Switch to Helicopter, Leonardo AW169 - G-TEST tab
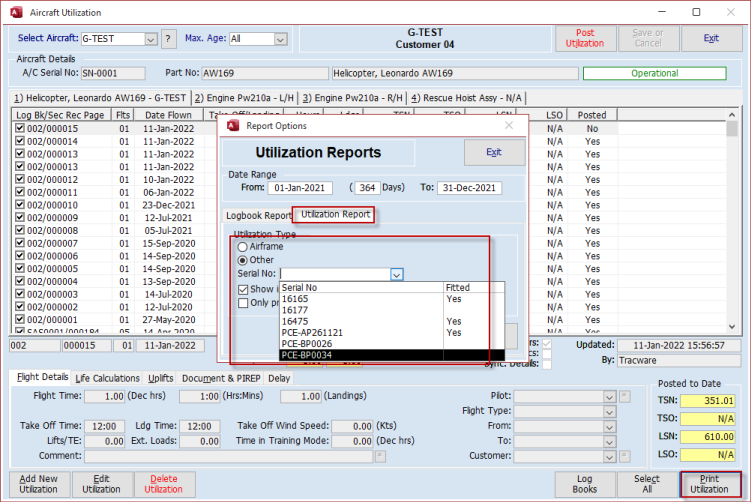Image resolution: width=751 pixels, height=502 pixels. pyautogui.click(x=100, y=98)
